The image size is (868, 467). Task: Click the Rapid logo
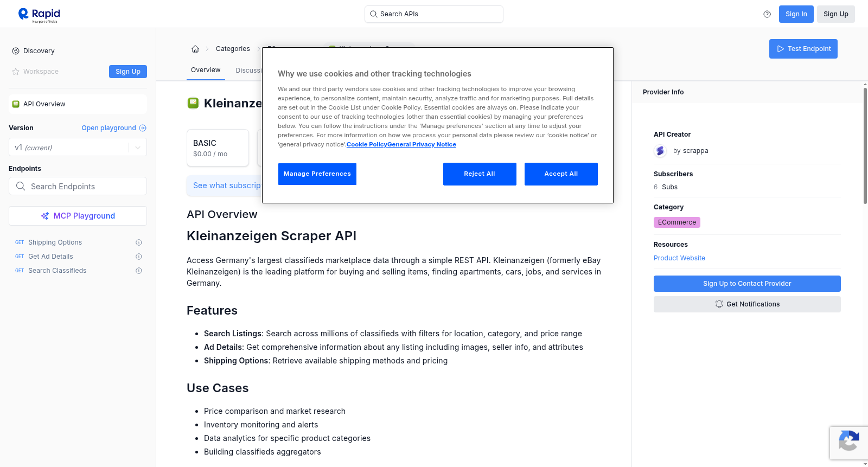coord(39,15)
